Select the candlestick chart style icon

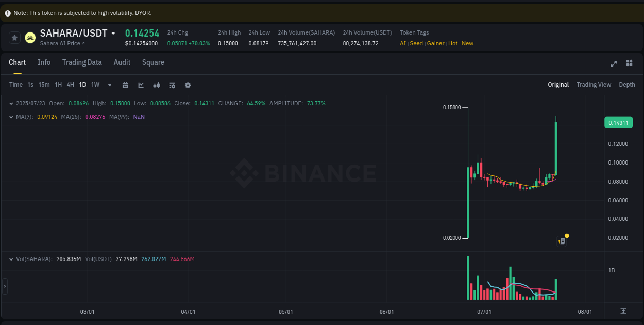pyautogui.click(x=157, y=85)
